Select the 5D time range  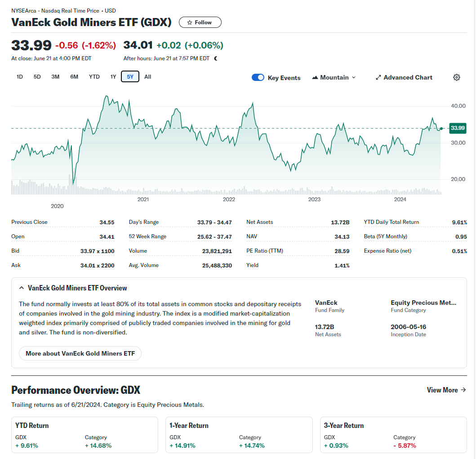(x=37, y=77)
